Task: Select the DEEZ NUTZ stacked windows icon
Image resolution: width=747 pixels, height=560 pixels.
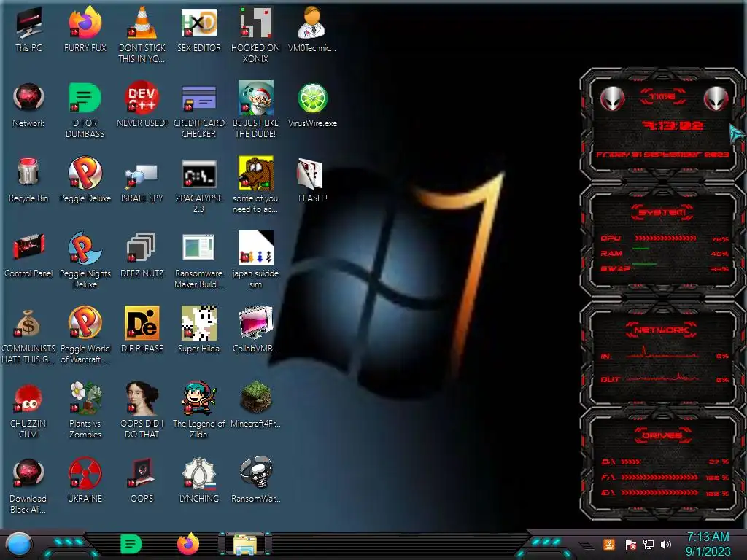Action: coord(142,255)
